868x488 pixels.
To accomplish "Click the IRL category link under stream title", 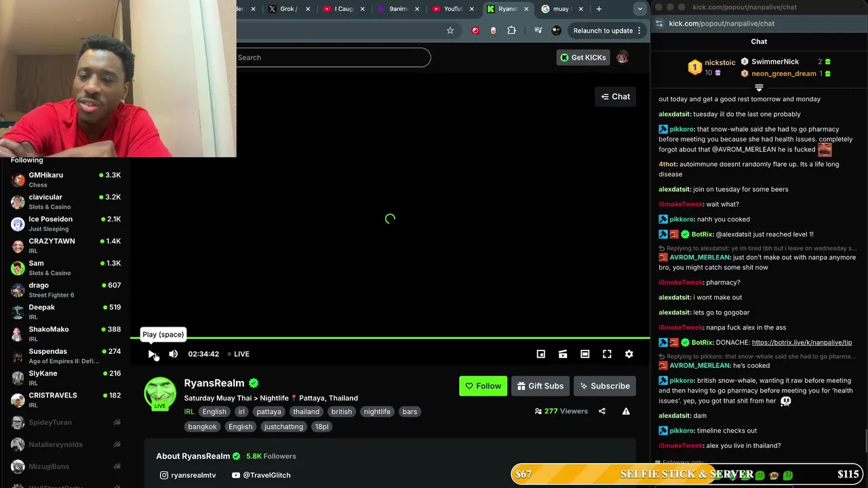I will tap(189, 411).
